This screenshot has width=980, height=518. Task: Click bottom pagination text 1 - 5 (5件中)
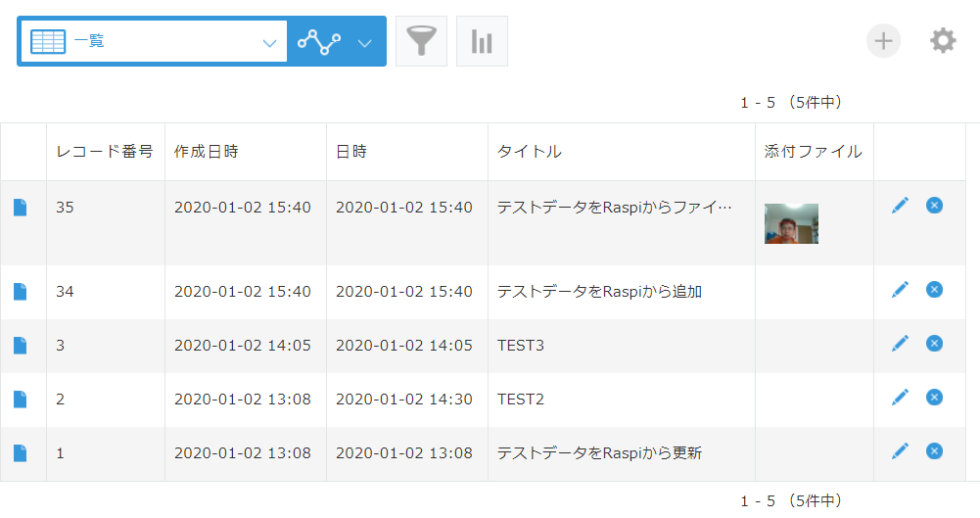(791, 501)
